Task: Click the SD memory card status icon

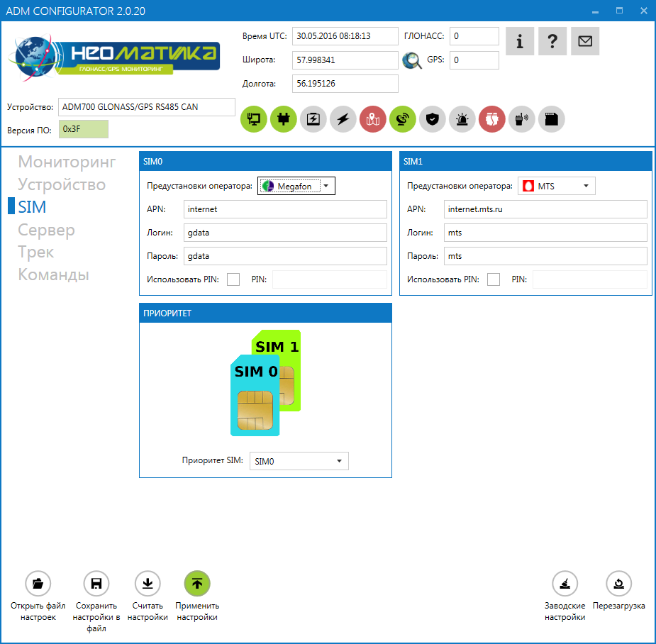Action: coord(552,119)
